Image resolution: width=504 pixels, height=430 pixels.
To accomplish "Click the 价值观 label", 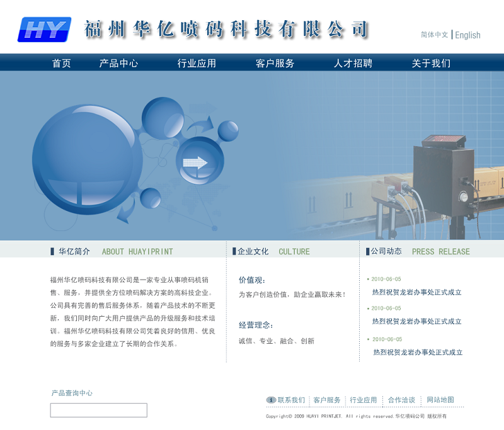I will click(x=251, y=280).
